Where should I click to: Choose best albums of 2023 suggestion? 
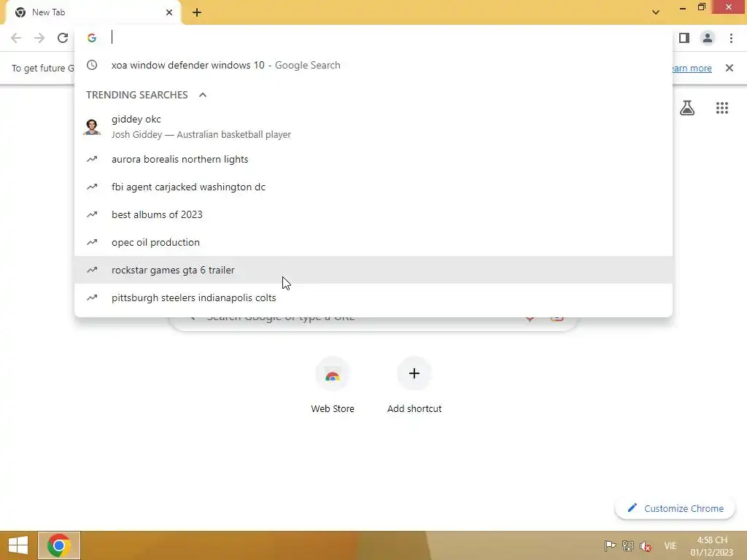pos(373,215)
